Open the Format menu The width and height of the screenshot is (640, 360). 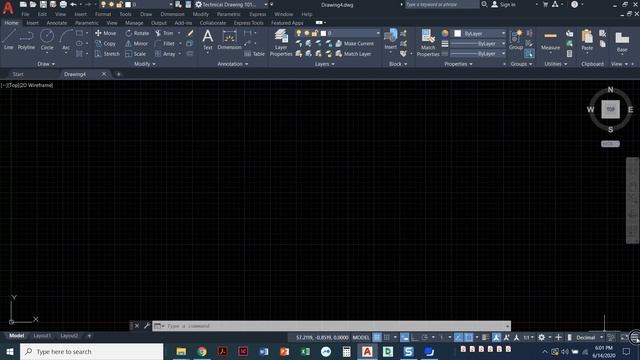tap(103, 14)
